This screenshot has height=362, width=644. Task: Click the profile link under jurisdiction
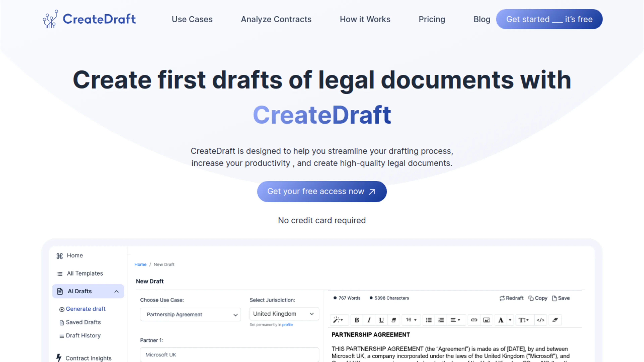287,324
